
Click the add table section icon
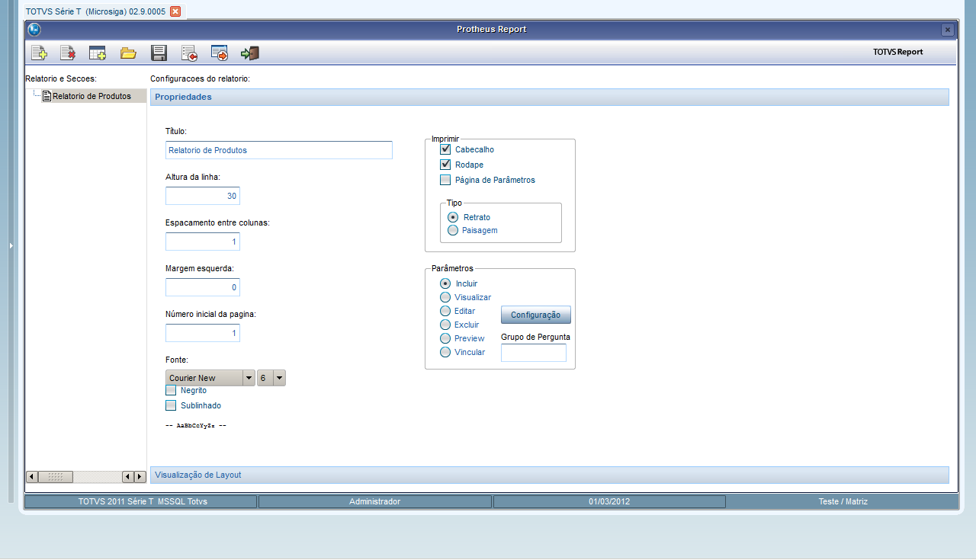pos(97,53)
